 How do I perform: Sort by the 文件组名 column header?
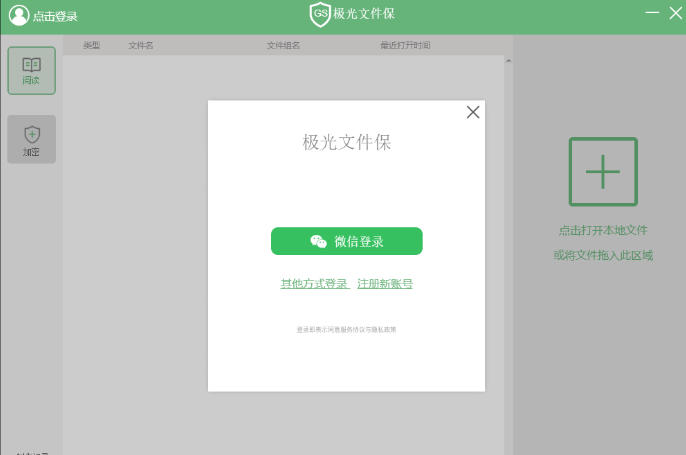coord(283,45)
